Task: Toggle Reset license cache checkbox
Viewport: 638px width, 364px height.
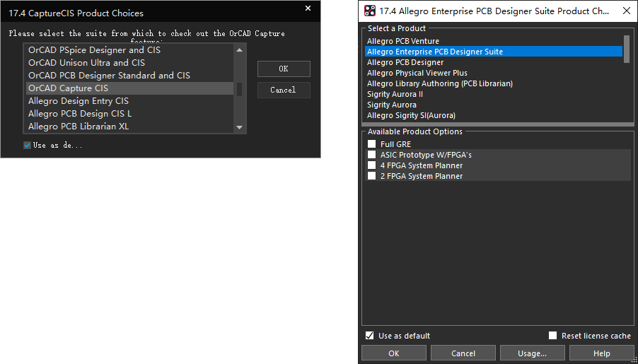Action: 553,336
